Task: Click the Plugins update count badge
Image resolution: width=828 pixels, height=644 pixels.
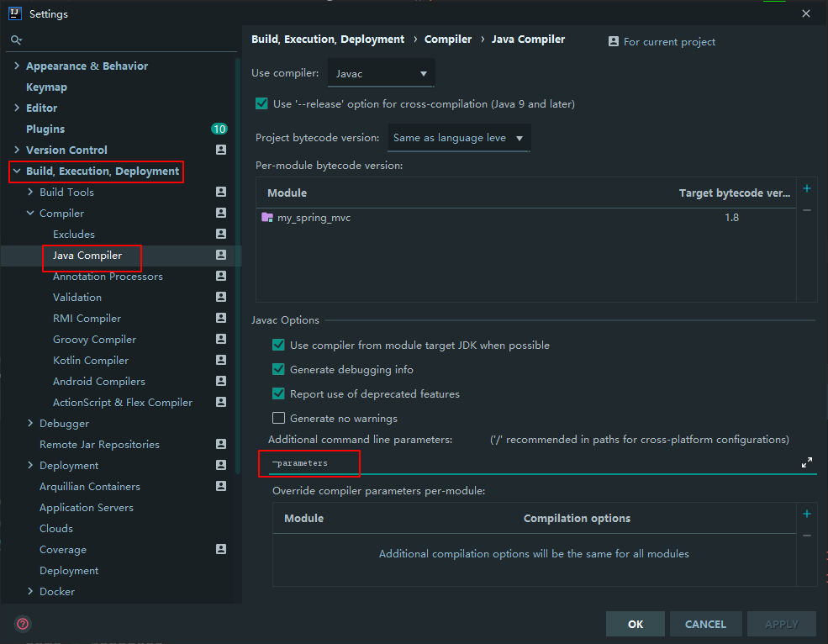Action: [x=219, y=129]
